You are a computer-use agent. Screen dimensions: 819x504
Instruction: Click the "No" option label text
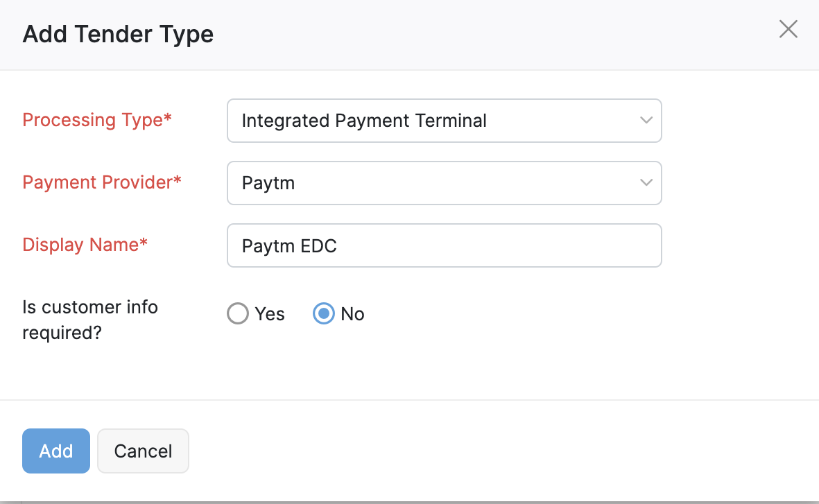click(x=352, y=314)
